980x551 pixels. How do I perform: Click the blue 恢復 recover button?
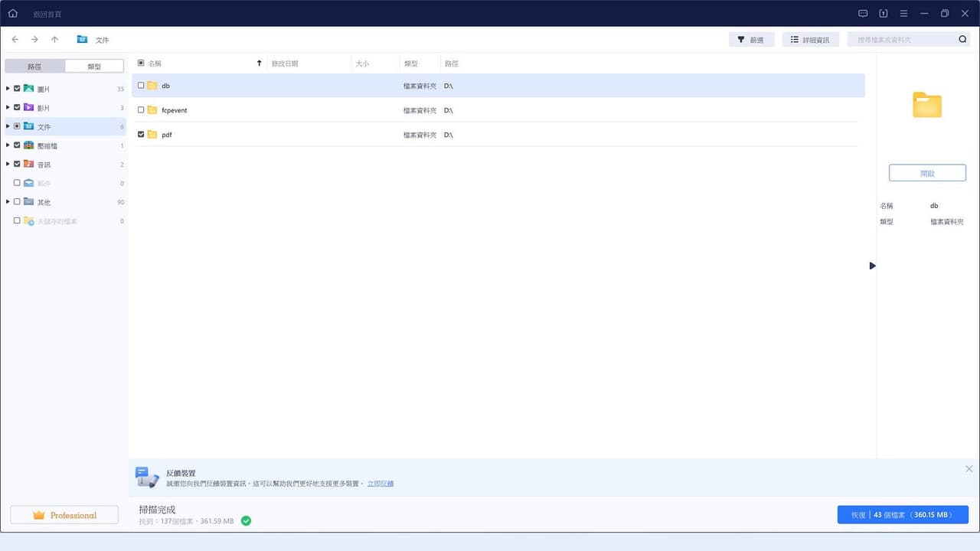click(x=903, y=515)
